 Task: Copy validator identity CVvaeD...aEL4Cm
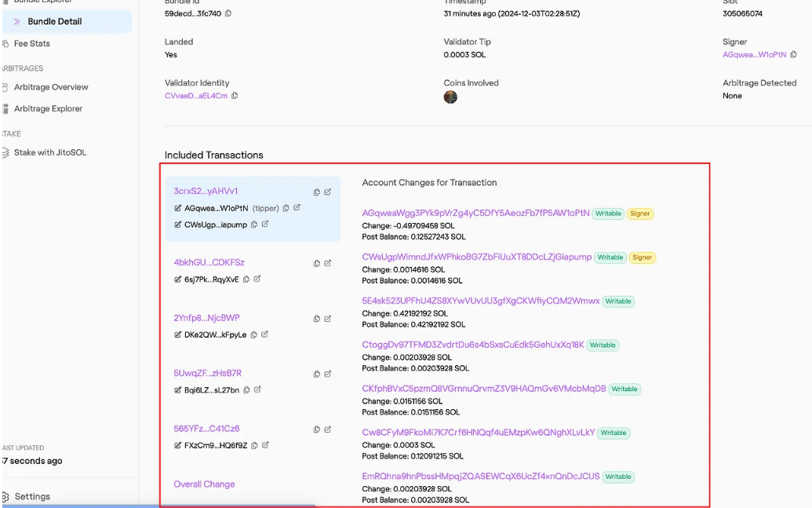click(x=235, y=96)
